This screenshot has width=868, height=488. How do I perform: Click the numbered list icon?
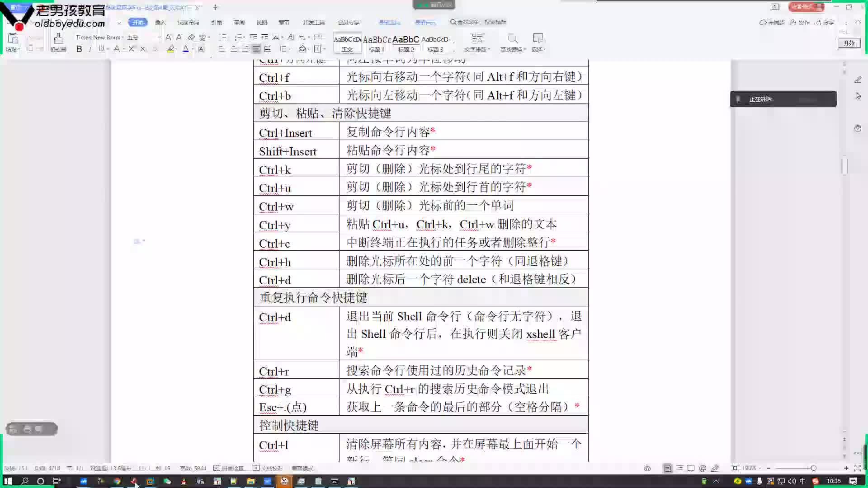pos(239,37)
